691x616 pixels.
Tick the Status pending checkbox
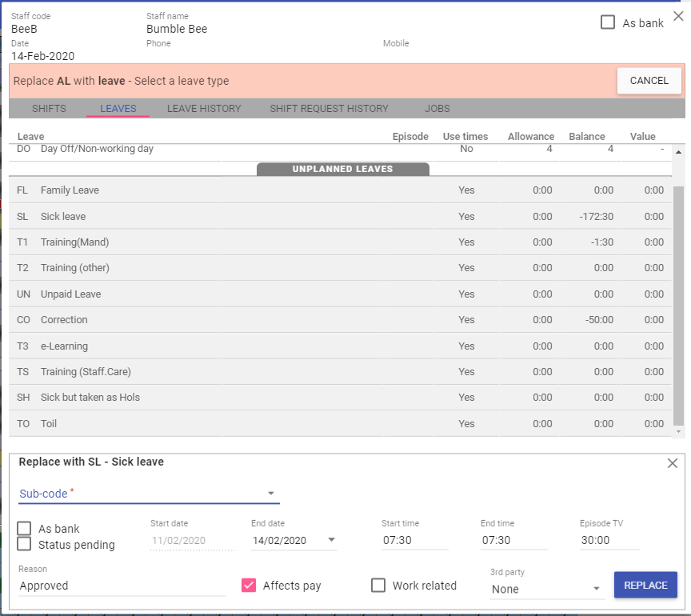coord(25,544)
